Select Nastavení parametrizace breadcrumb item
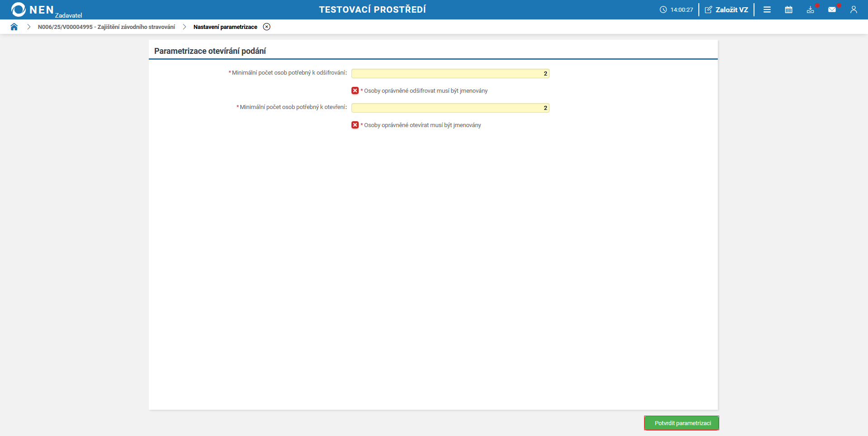Image resolution: width=868 pixels, height=436 pixels. (x=224, y=27)
